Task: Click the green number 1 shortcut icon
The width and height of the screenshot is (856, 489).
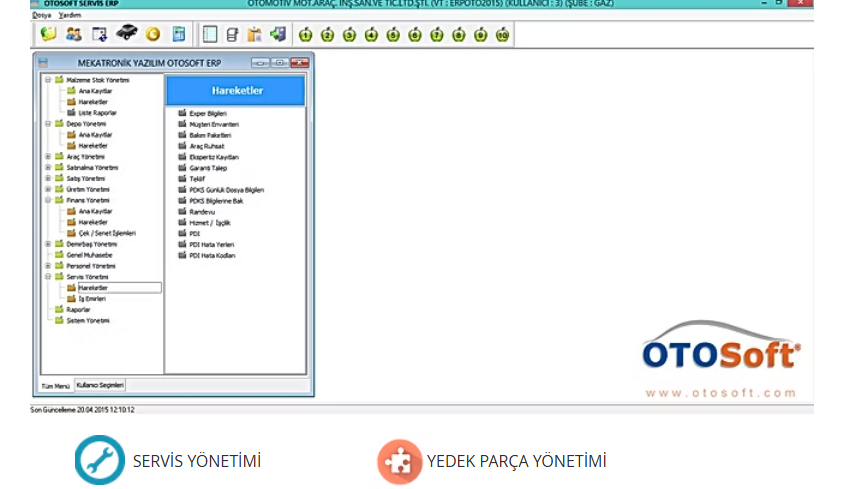Action: [305, 35]
